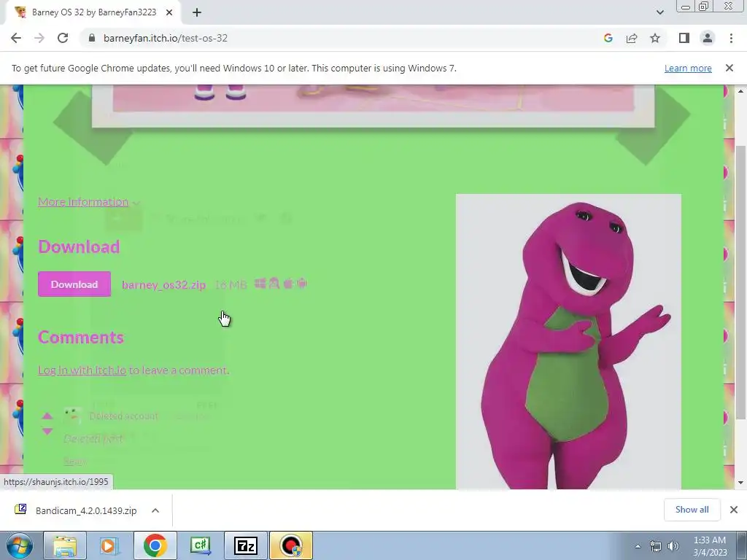747x560 pixels.
Task: Reload the current page
Action: point(63,38)
